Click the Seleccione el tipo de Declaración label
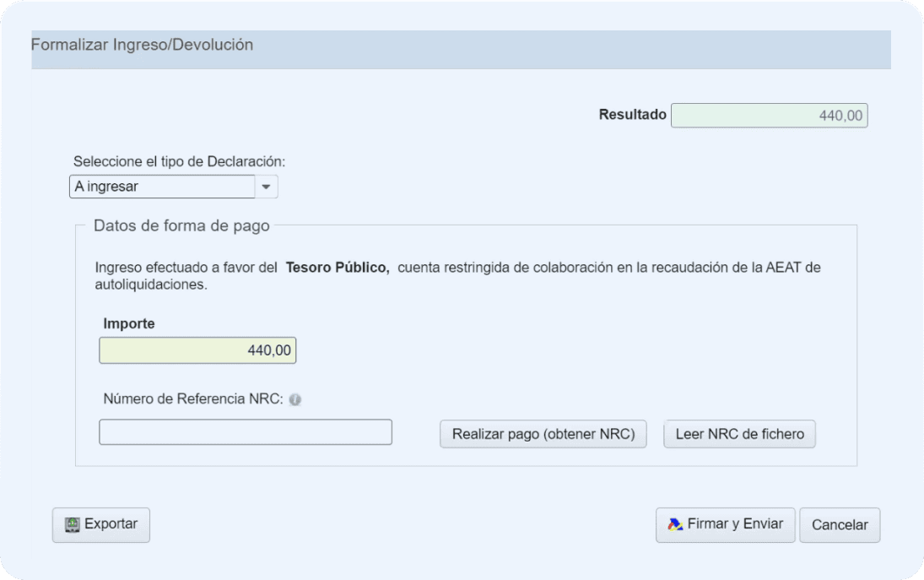The height and width of the screenshot is (580, 924). pos(180,161)
